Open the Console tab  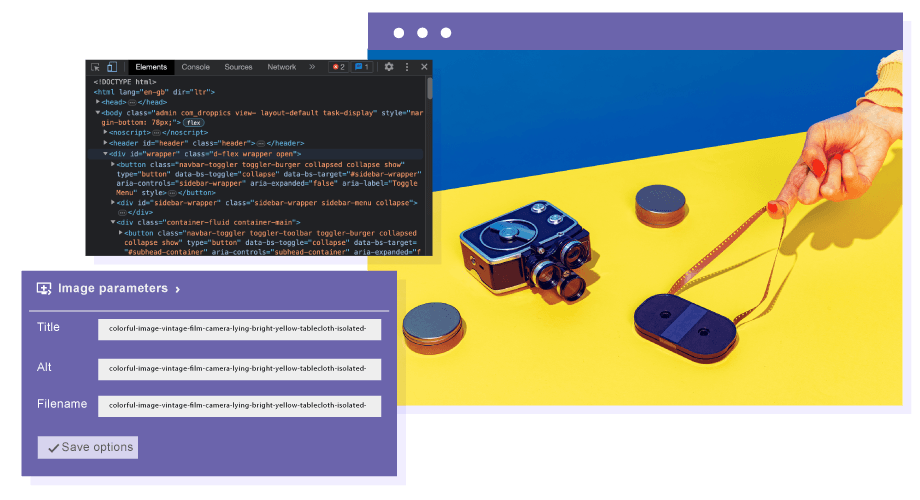(195, 67)
